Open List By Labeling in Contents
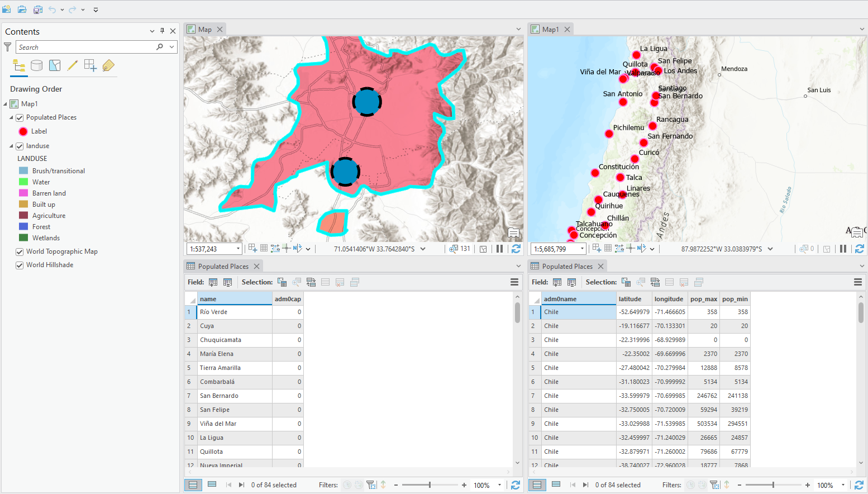The width and height of the screenshot is (868, 494). click(107, 65)
